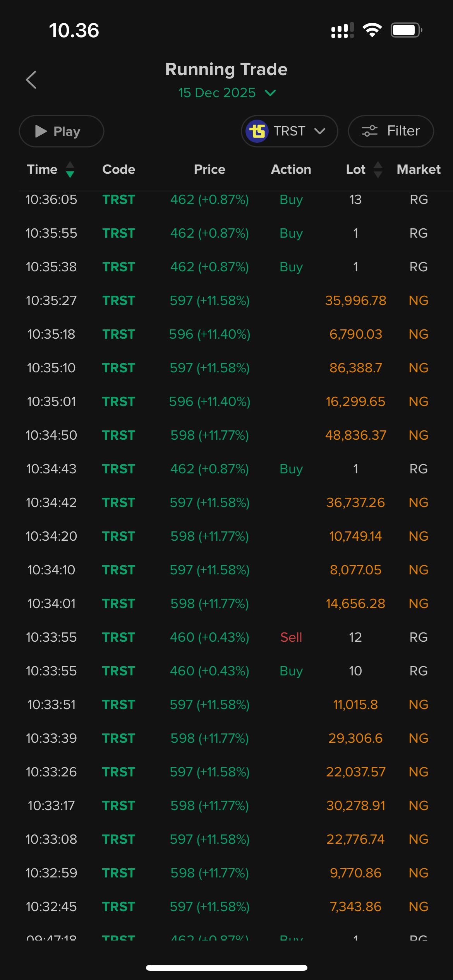Tap the TRST code at 10:36:05

118,199
